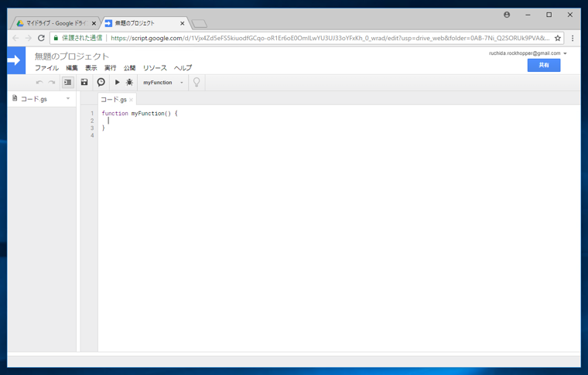Click the redo arrow in toolbar
The height and width of the screenshot is (375, 588).
[x=52, y=83]
